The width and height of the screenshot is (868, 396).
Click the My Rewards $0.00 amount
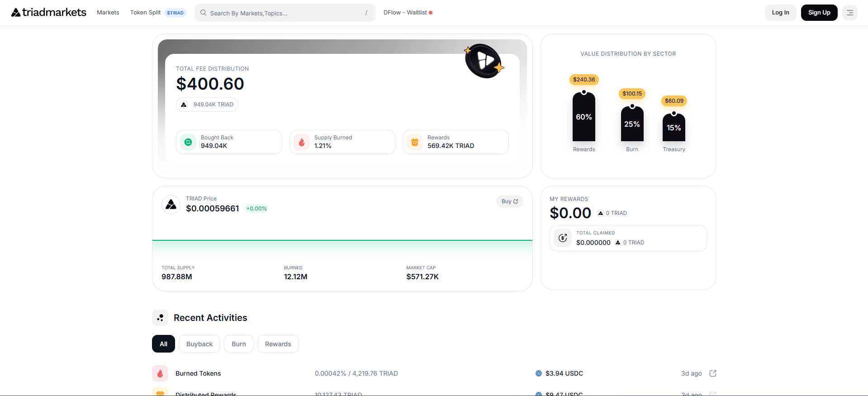[570, 213]
